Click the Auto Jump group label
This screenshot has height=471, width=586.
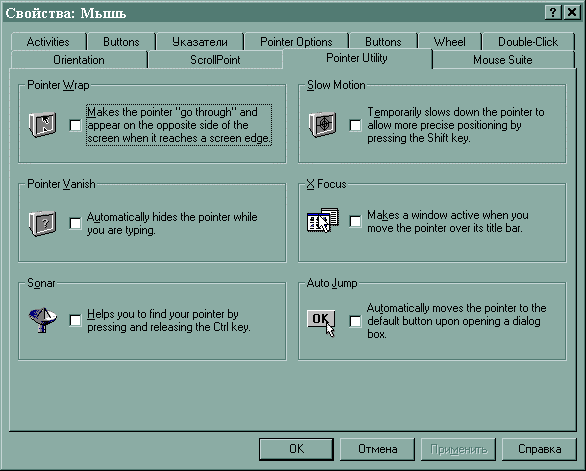(332, 283)
